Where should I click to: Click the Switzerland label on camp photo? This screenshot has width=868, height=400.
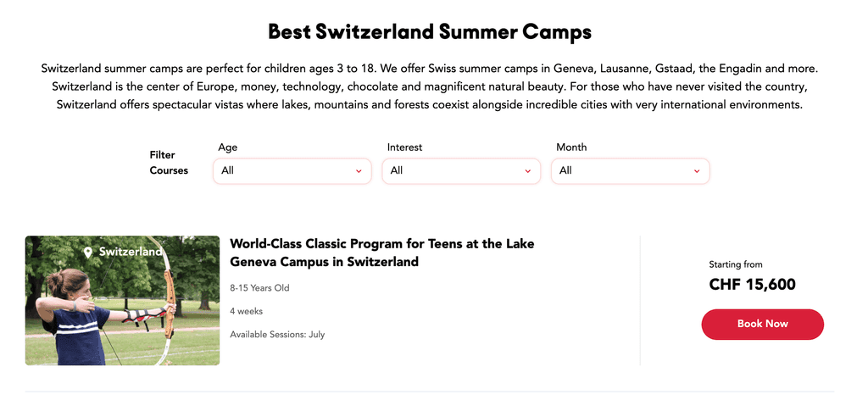pyautogui.click(x=130, y=252)
